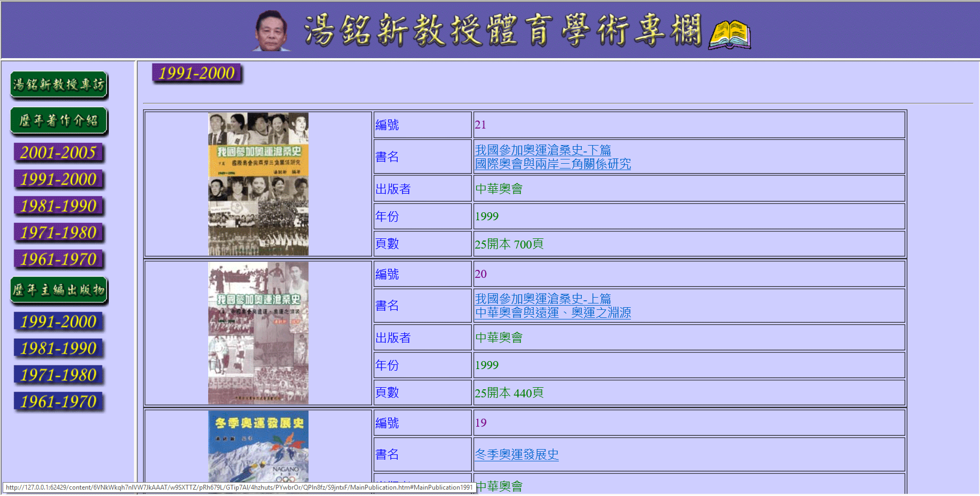The width and height of the screenshot is (980, 496).
Task: Open blue 1991-2000 edited publications button
Action: (59, 322)
